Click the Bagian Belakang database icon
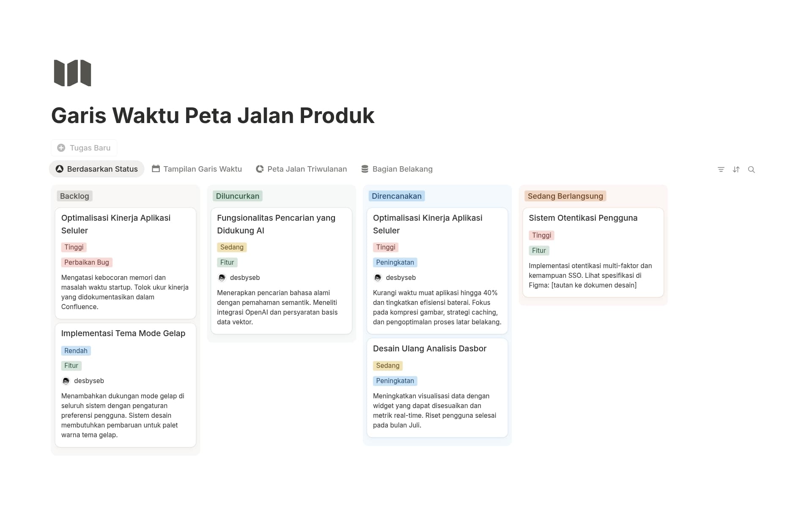The height and width of the screenshot is (507, 812). [365, 169]
